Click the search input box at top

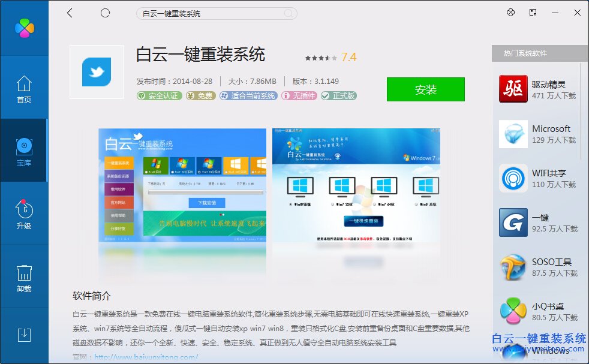pyautogui.click(x=216, y=12)
